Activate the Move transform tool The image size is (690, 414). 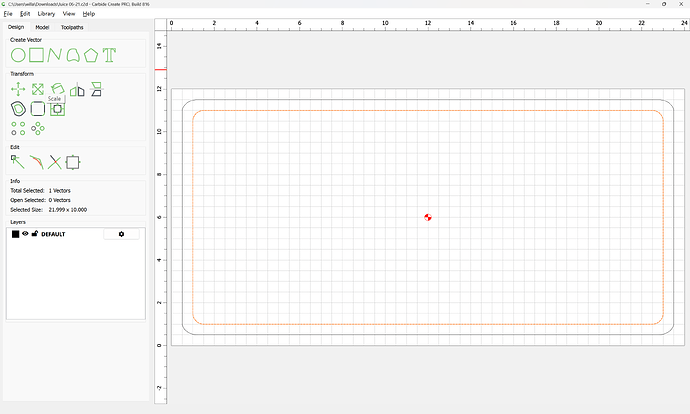pyautogui.click(x=18, y=89)
